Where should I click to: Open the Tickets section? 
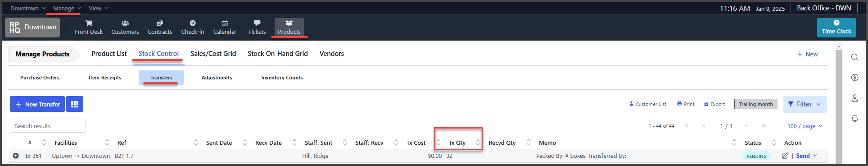tap(257, 28)
